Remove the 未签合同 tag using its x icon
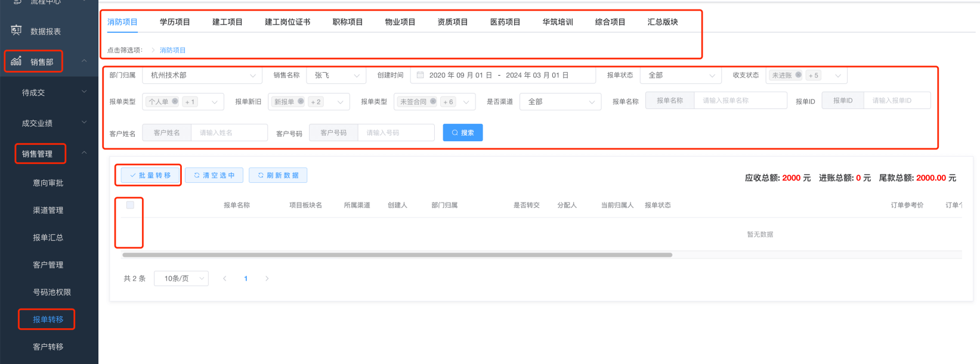This screenshot has height=364, width=980. [x=433, y=101]
